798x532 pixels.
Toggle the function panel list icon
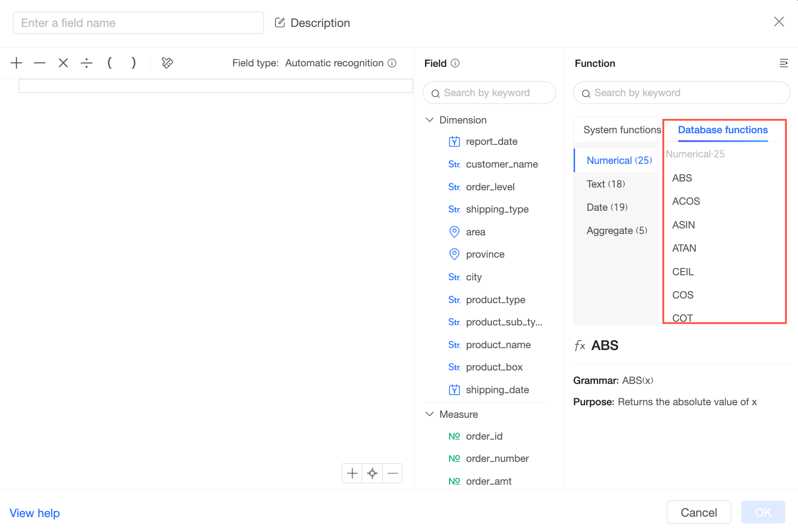coord(784,63)
